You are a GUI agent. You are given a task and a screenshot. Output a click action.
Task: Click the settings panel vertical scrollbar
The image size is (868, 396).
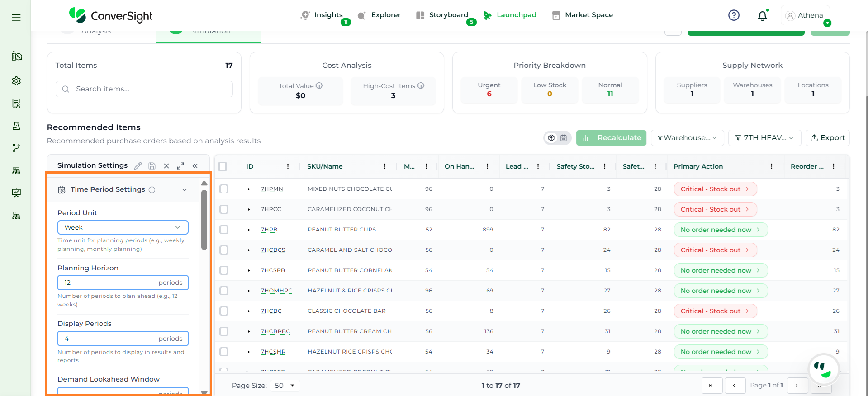point(204,220)
